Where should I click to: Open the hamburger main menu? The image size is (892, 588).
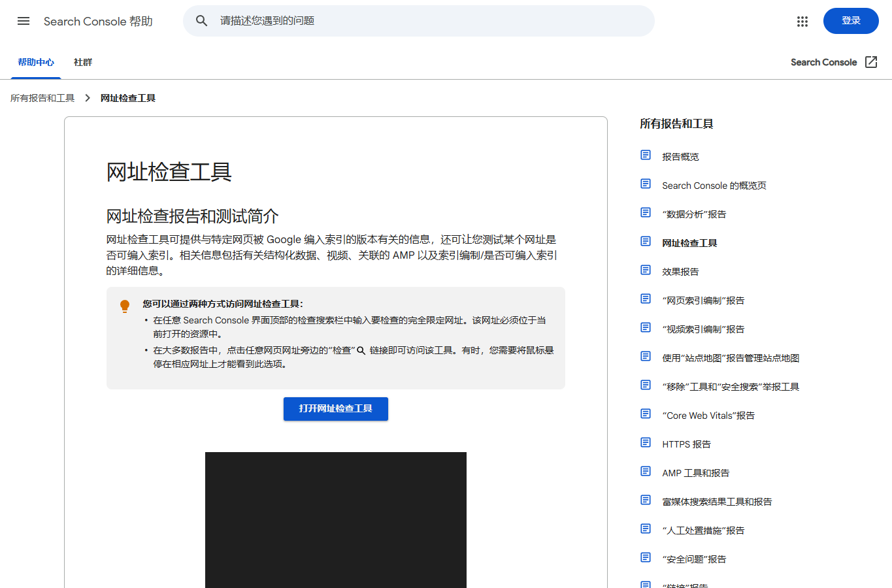click(24, 21)
